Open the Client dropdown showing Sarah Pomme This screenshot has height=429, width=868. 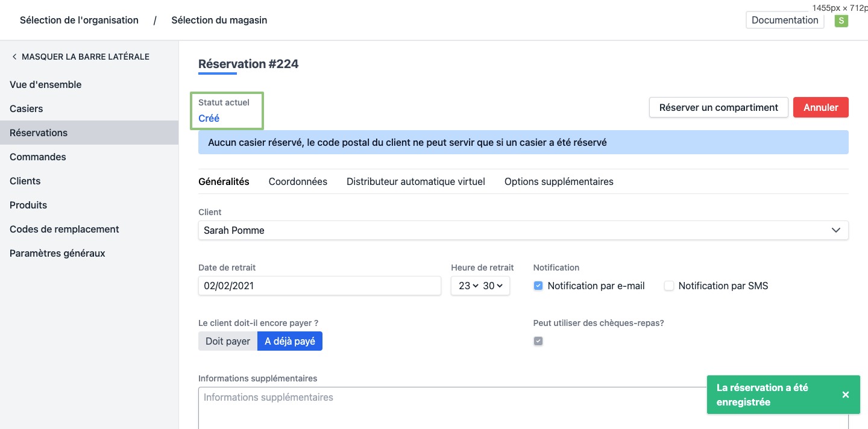pos(523,230)
